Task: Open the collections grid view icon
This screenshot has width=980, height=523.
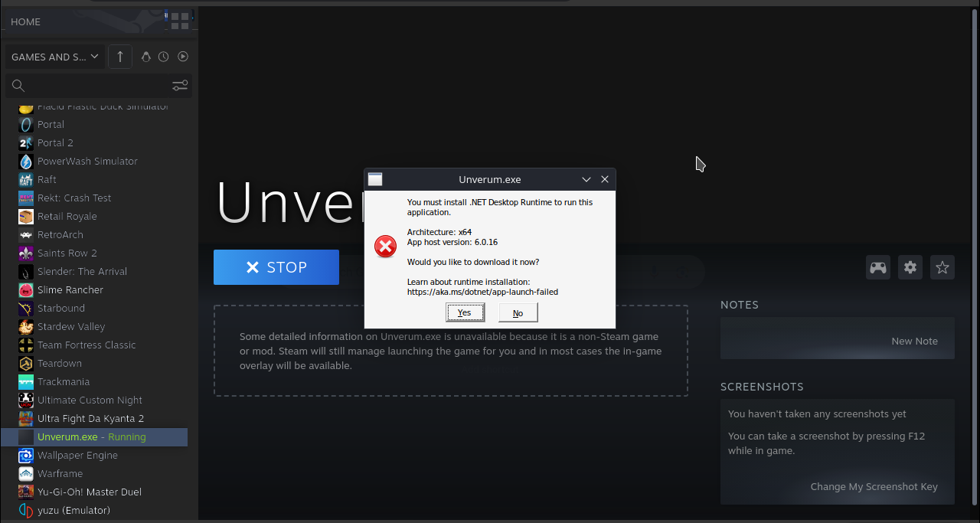Action: coord(180,21)
